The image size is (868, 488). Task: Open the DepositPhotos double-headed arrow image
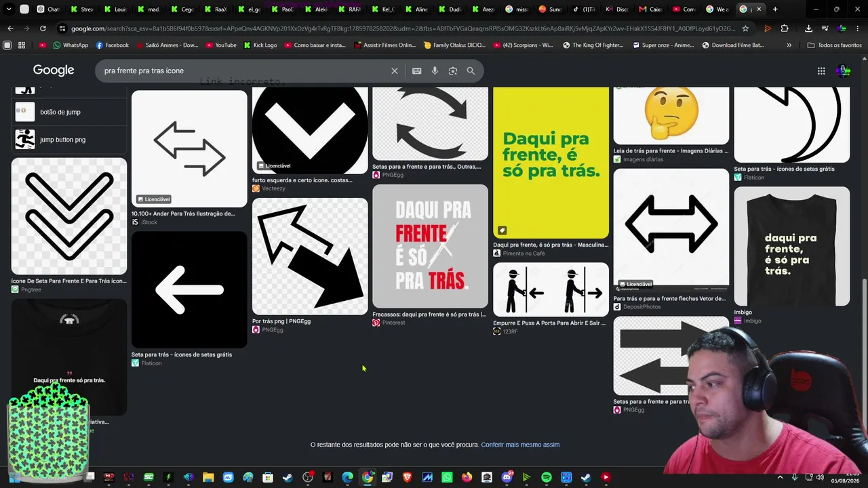click(671, 230)
